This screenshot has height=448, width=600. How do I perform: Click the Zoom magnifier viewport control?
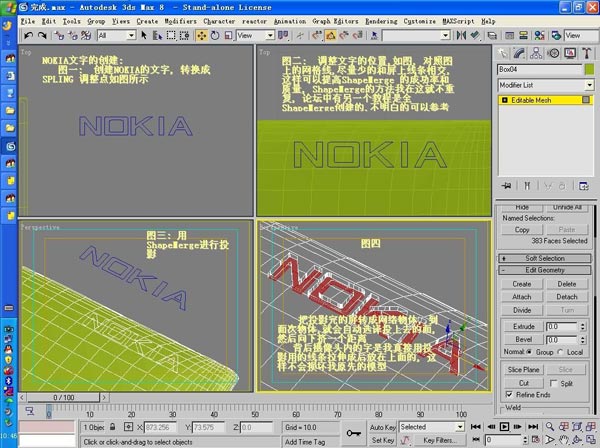coord(549,427)
